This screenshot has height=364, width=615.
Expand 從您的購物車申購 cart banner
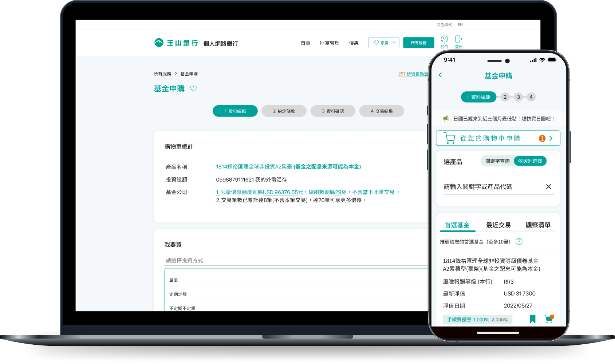click(x=498, y=138)
